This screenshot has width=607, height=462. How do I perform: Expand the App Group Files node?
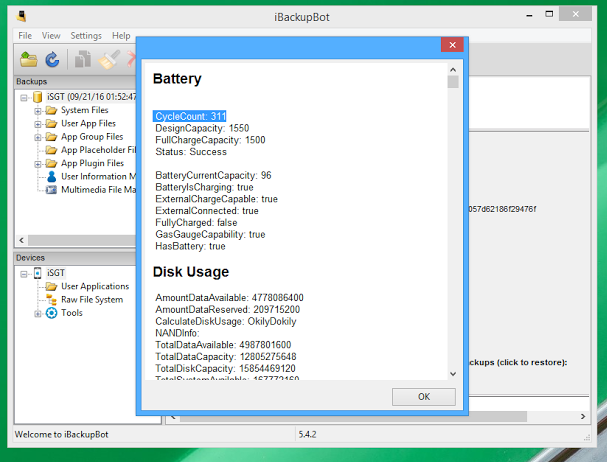pyautogui.click(x=38, y=137)
